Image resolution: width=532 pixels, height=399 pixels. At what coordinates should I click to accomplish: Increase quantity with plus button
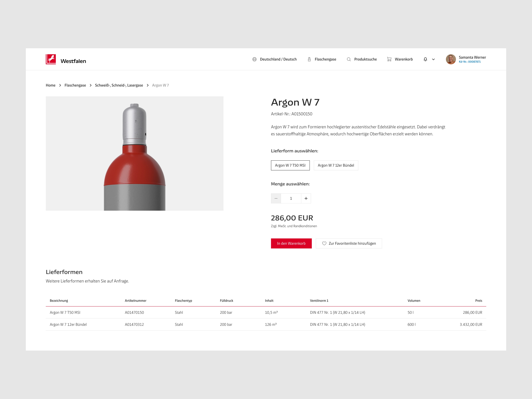click(306, 198)
